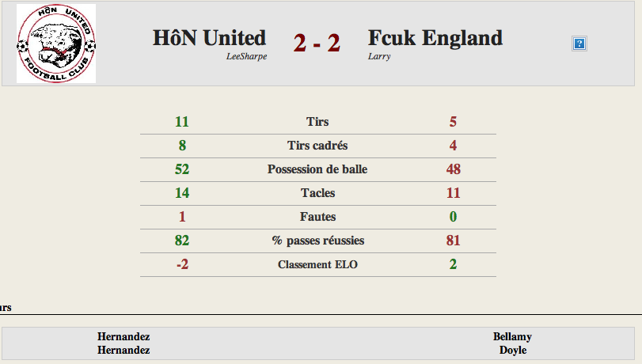The width and height of the screenshot is (642, 364).
Task: Open the Fcuk England team page
Action: [x=435, y=38]
